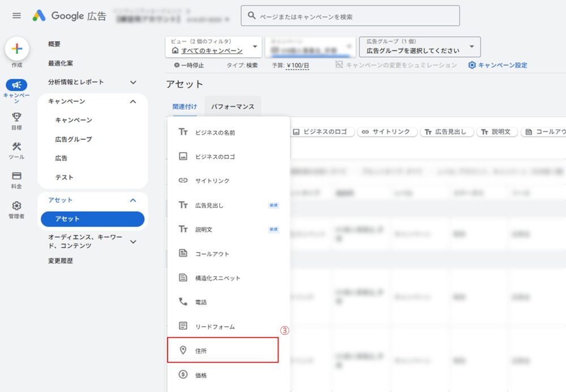
Task: Click キャンペーン設定 link
Action: pos(503,65)
